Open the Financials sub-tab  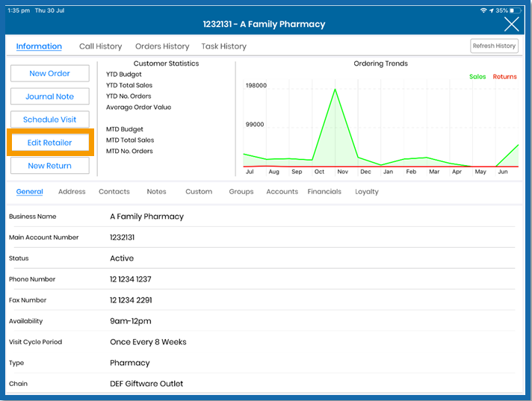tap(324, 191)
